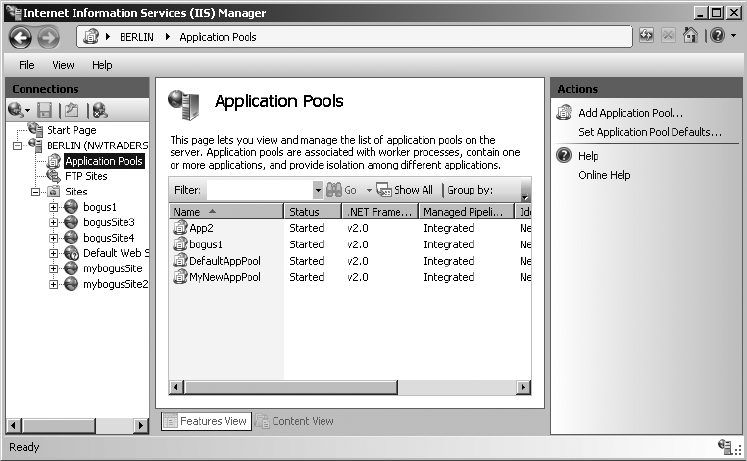Select the DefaultAppPool row
This screenshot has height=461, width=747.
(350, 261)
